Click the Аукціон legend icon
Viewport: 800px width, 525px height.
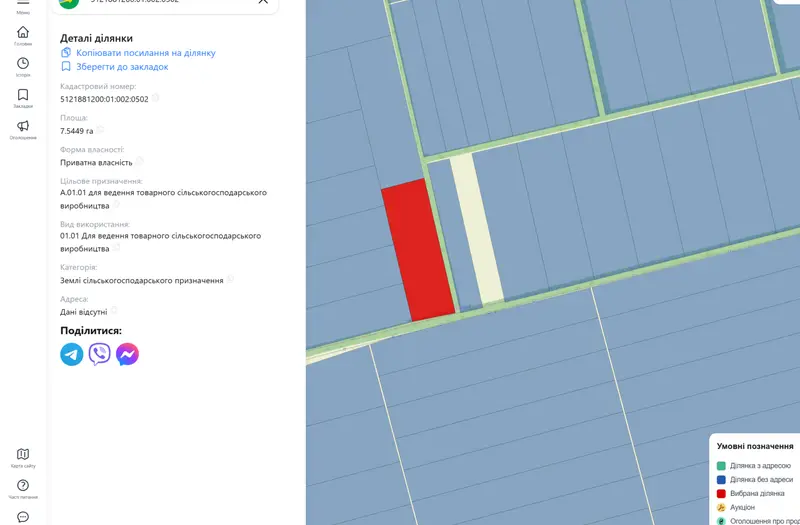[721, 507]
